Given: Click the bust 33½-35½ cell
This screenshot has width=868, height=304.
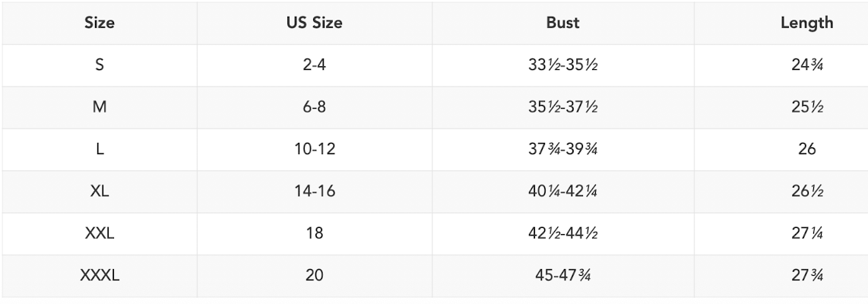Looking at the screenshot, I should (x=562, y=65).
